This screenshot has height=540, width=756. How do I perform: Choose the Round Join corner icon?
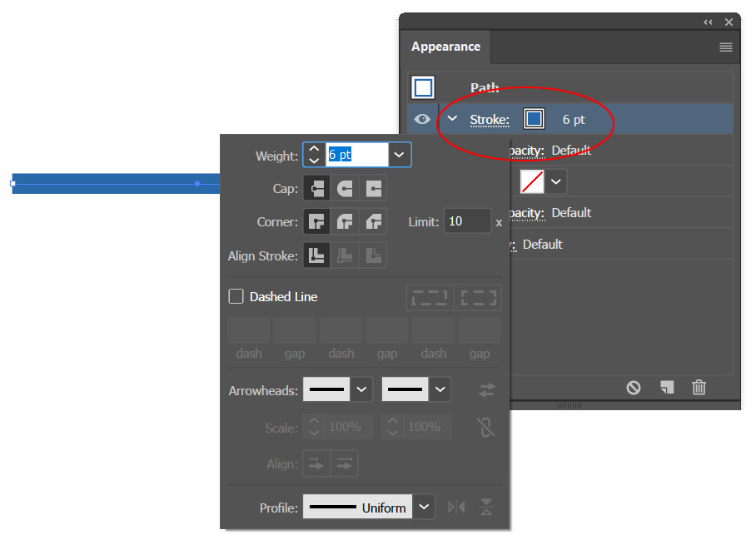(345, 222)
